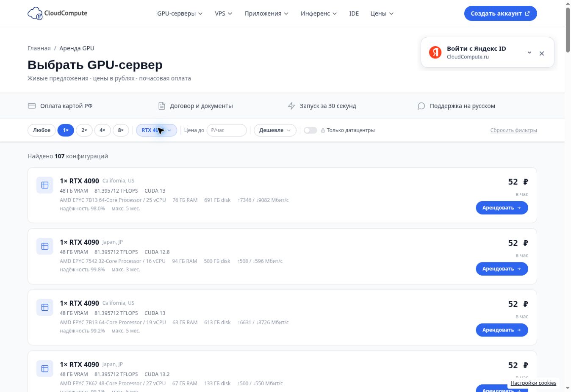Select the 8× GPU count filter
The image size is (571, 392).
click(121, 130)
